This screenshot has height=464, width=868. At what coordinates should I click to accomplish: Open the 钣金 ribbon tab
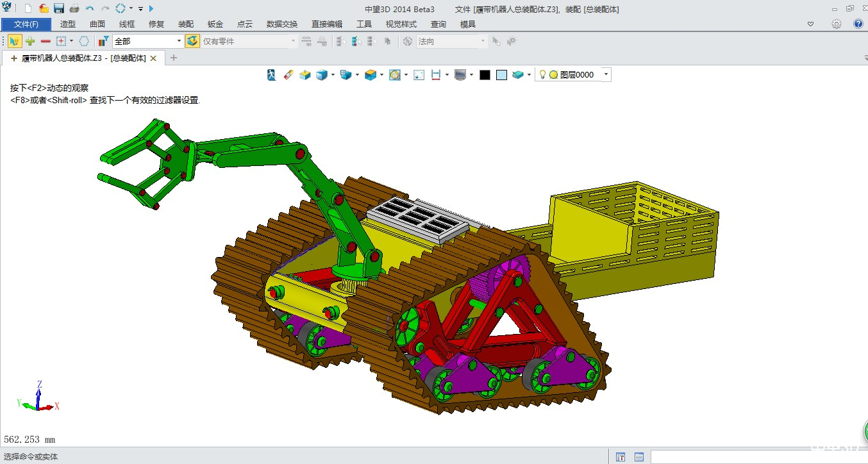click(215, 24)
